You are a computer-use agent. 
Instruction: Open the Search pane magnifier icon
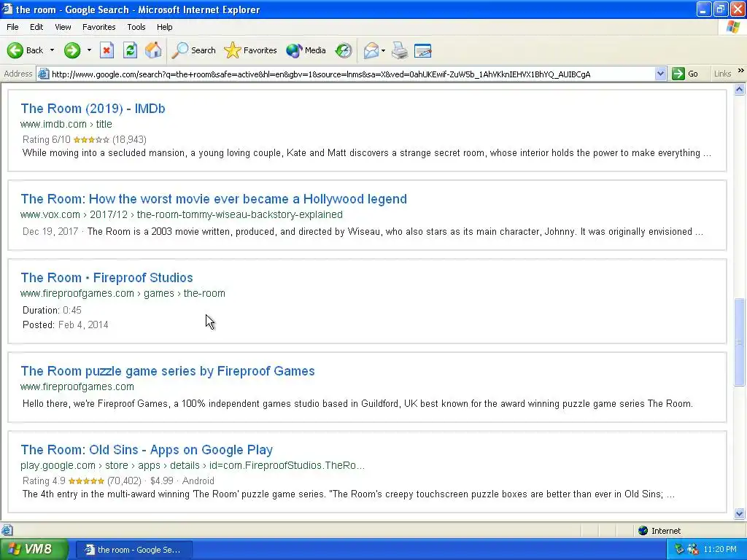pos(179,50)
